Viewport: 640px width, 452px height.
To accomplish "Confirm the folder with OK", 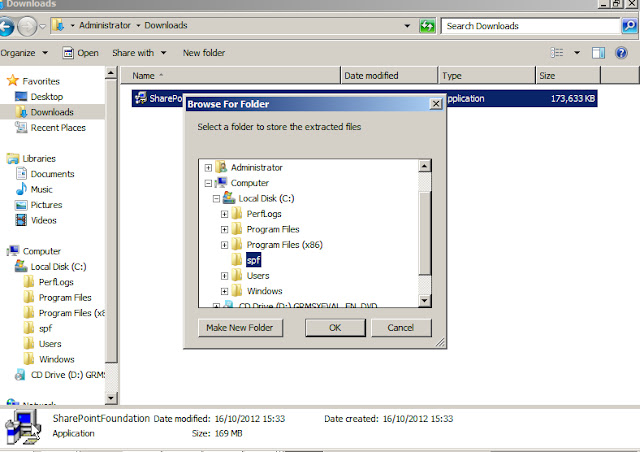I will tap(335, 328).
